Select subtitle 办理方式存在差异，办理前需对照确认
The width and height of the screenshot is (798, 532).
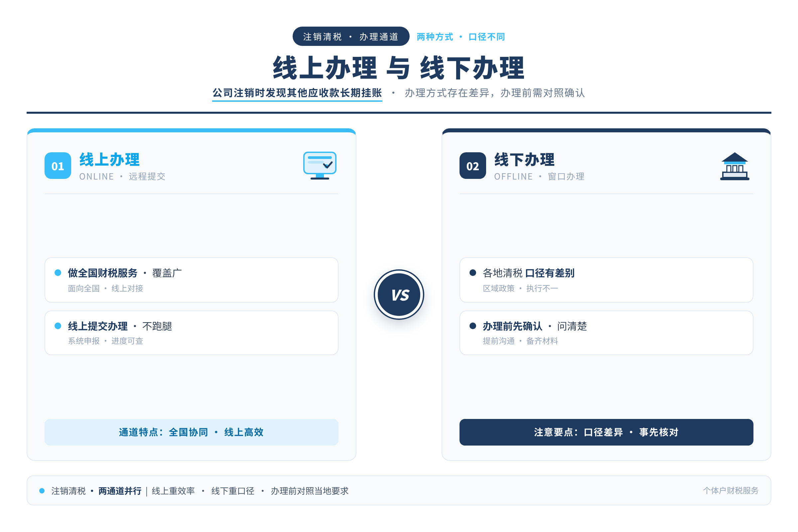(x=495, y=93)
